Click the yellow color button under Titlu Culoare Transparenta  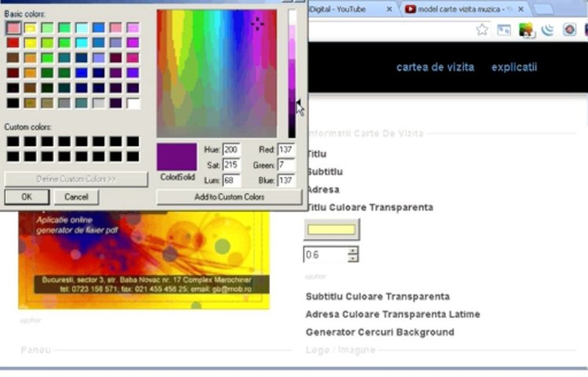(x=331, y=229)
